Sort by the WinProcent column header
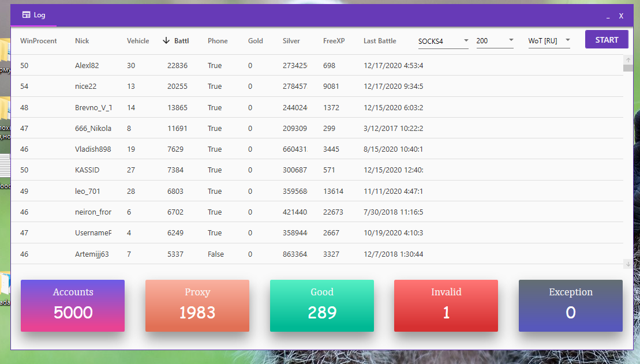The image size is (640, 364). 38,41
